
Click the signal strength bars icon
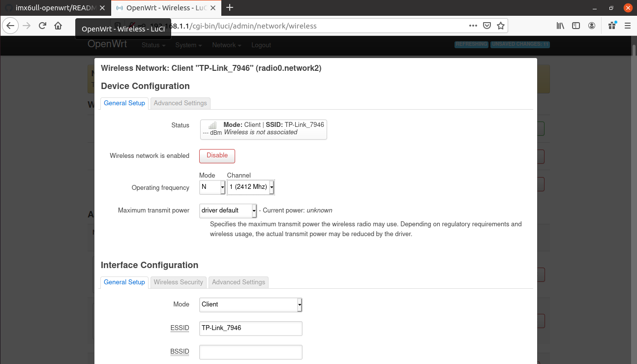[x=212, y=125]
